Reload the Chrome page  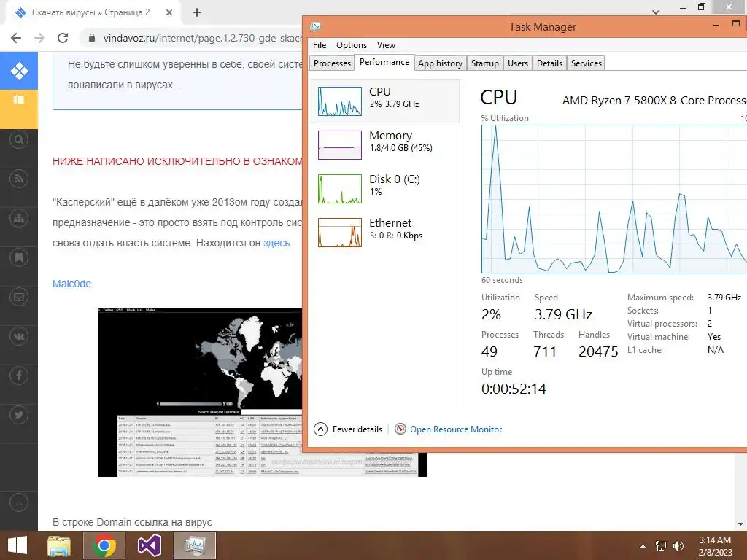point(63,38)
